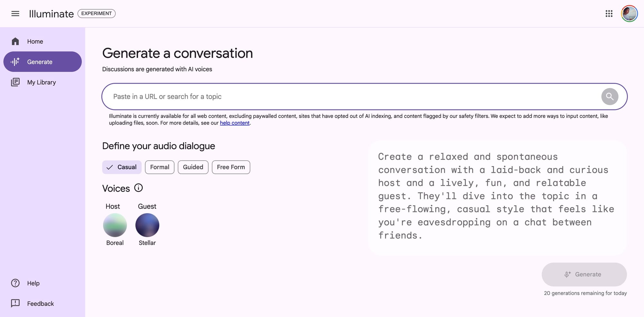The image size is (644, 317).
Task: Toggle the Casual style chip
Action: [x=122, y=167]
